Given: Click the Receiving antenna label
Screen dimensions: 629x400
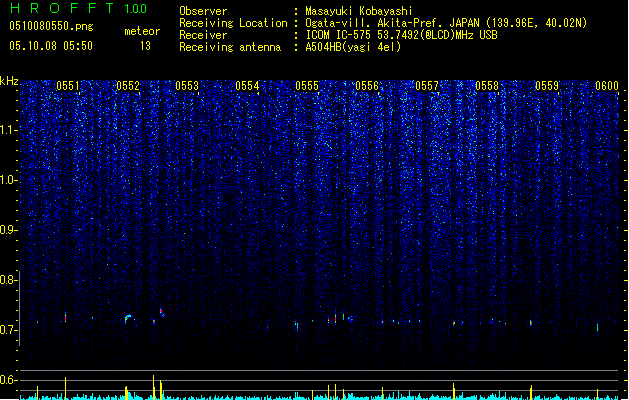Looking at the screenshot, I should [230, 47].
